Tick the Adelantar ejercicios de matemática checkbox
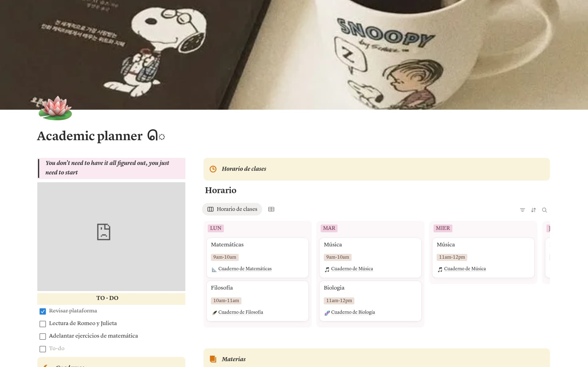 point(43,336)
